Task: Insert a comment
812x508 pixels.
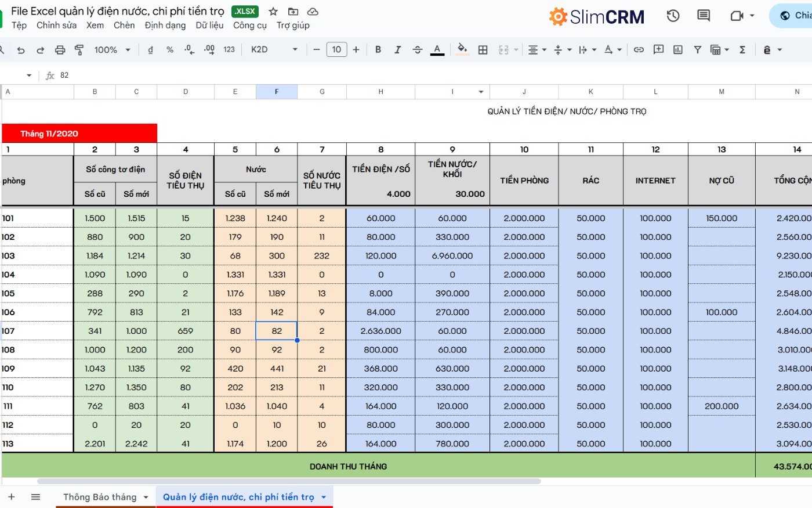Action: pyautogui.click(x=658, y=49)
